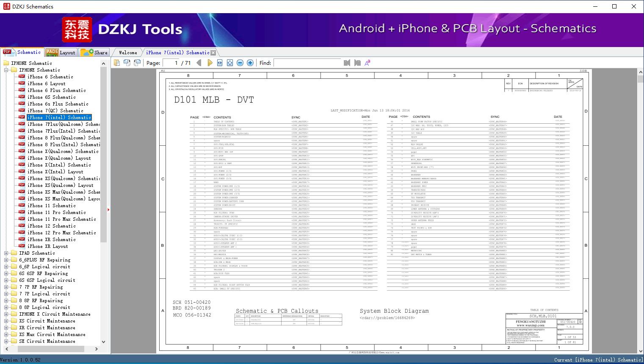Zoom in with the plus icon

click(x=250, y=63)
